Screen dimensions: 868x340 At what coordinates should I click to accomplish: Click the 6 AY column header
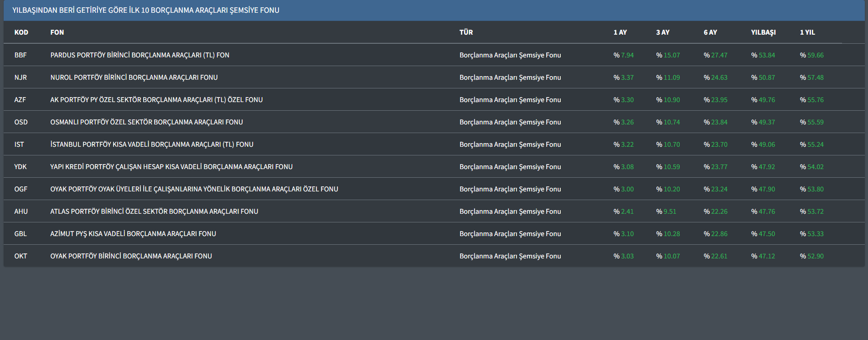(x=710, y=32)
